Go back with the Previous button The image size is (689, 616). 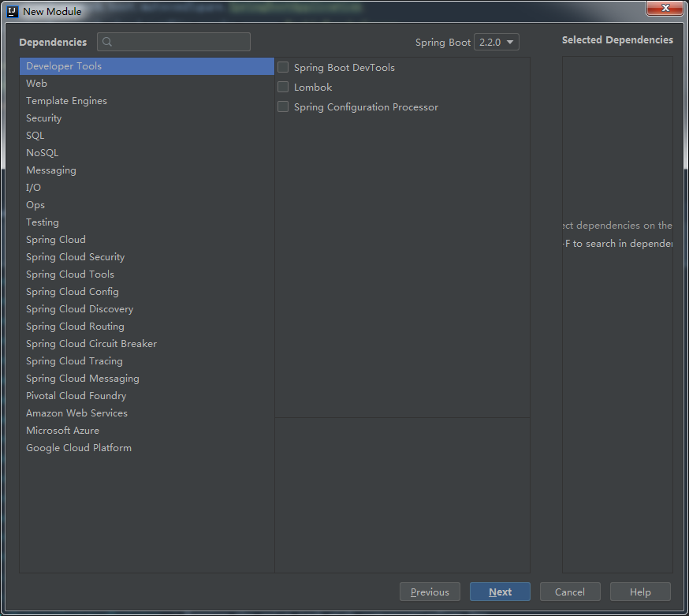pos(430,592)
